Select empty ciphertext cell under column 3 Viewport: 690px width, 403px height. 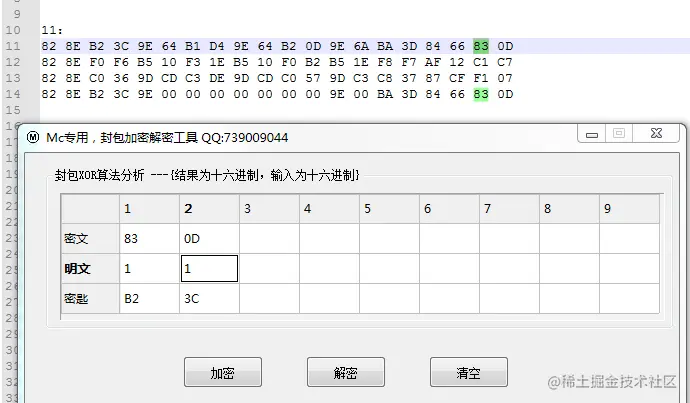click(269, 238)
